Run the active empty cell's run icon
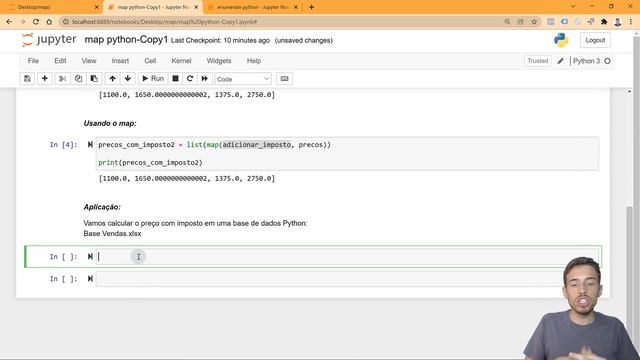The width and height of the screenshot is (640, 360). pos(90,257)
